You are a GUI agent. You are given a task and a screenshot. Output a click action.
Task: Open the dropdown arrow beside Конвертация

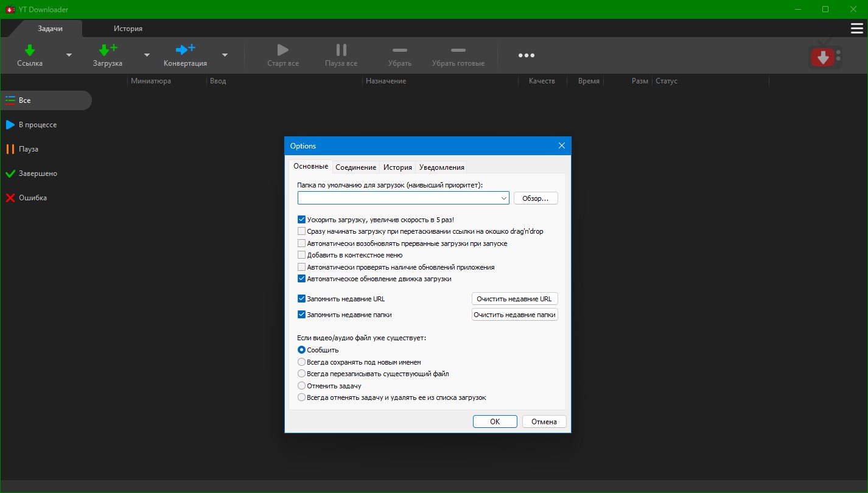[x=225, y=55]
